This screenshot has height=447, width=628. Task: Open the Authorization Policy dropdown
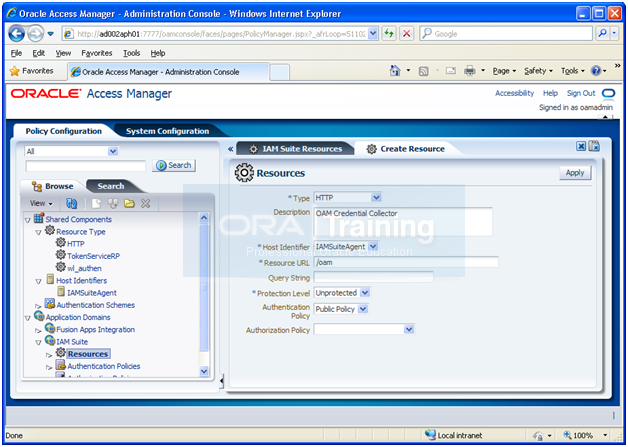(x=409, y=330)
